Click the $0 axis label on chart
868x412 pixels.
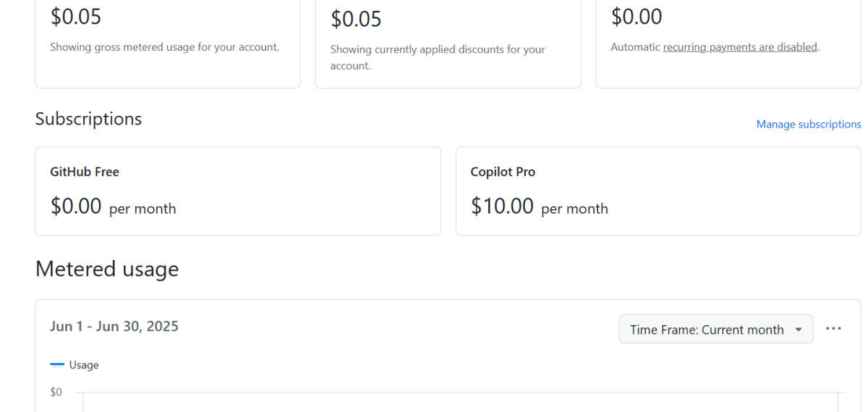point(56,392)
